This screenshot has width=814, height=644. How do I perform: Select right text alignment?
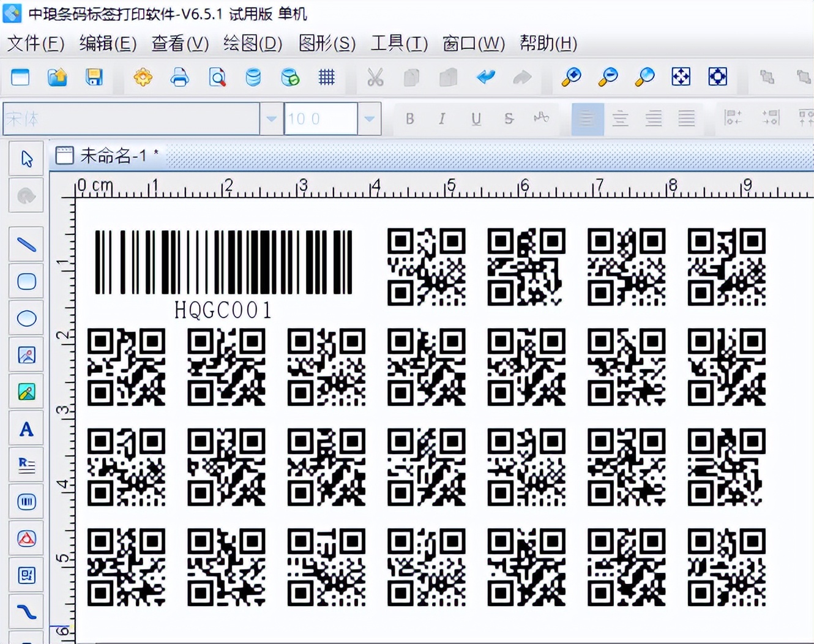(x=654, y=119)
